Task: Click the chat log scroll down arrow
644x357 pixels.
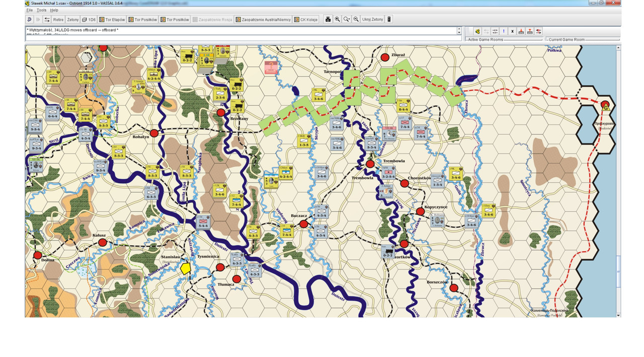Action: 459,33
